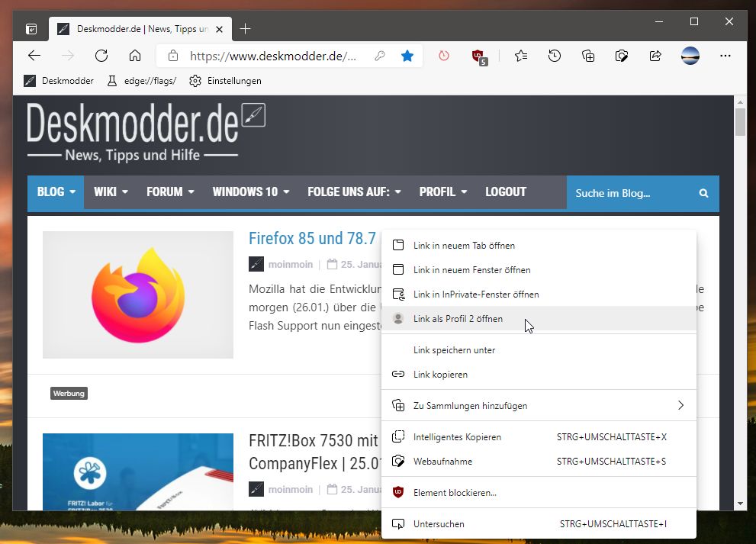Open the tab actions menu icon
756x544 pixels.
31,30
